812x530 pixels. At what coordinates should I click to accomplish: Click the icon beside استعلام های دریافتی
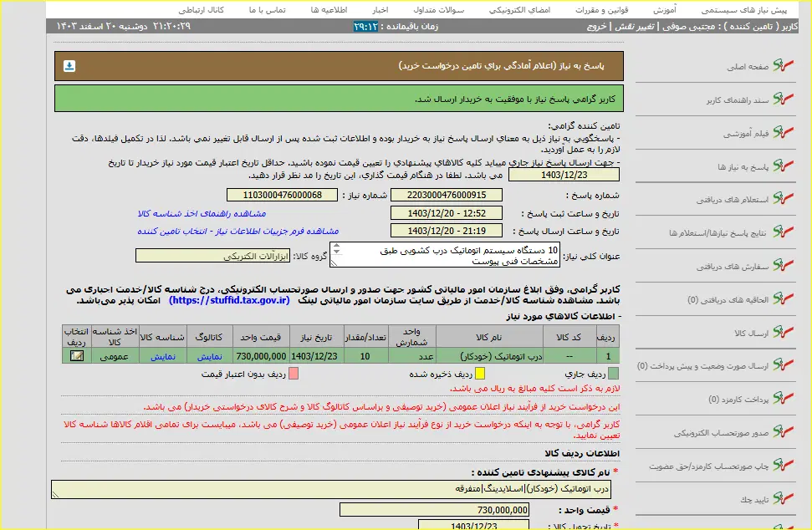point(784,198)
